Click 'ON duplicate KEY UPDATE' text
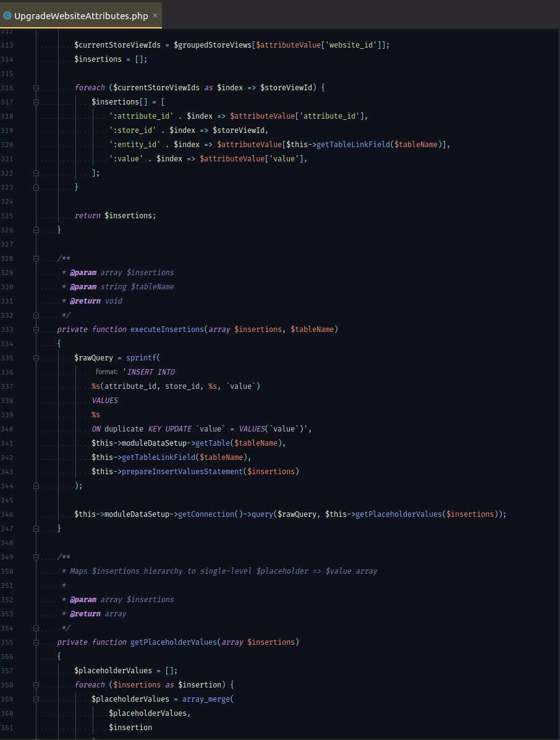Image resolution: width=560 pixels, height=740 pixels. pos(142,429)
